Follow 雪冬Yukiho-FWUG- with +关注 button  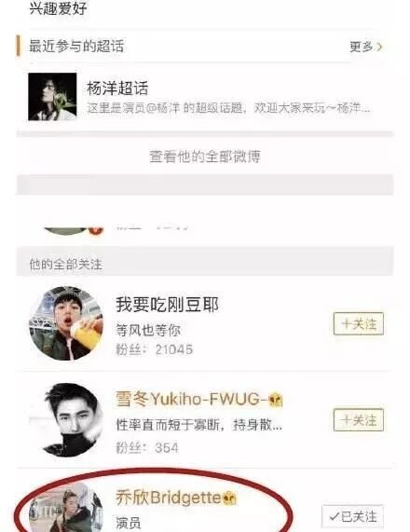point(359,420)
